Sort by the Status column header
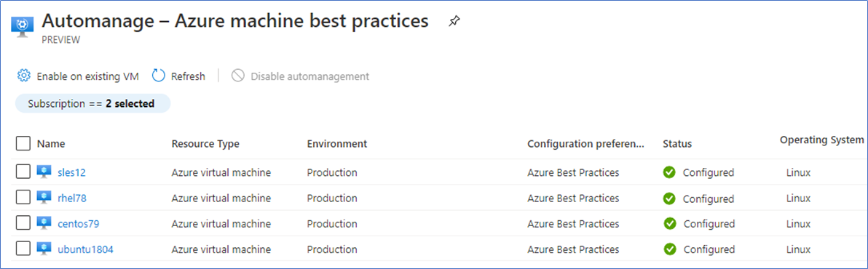The height and width of the screenshot is (269, 868). click(x=677, y=144)
